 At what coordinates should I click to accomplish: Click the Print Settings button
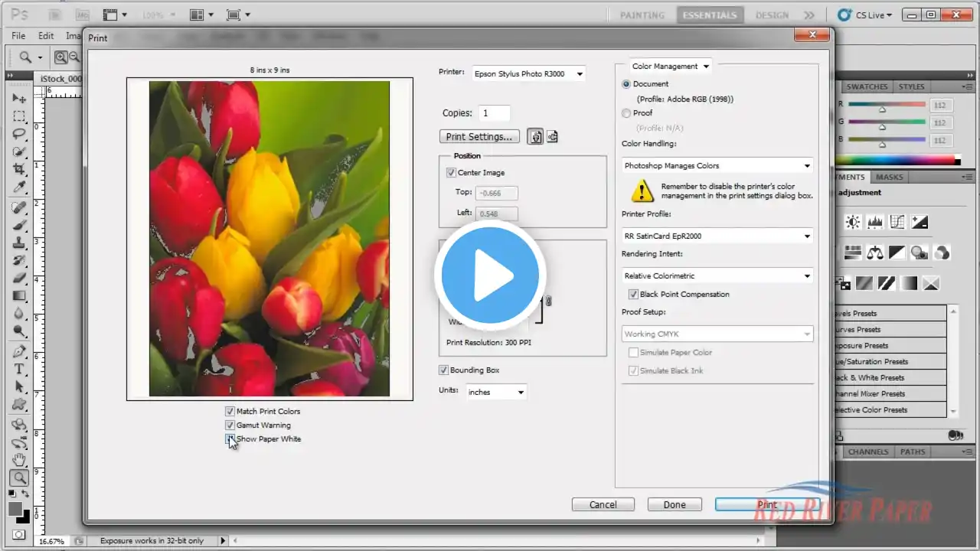(479, 136)
